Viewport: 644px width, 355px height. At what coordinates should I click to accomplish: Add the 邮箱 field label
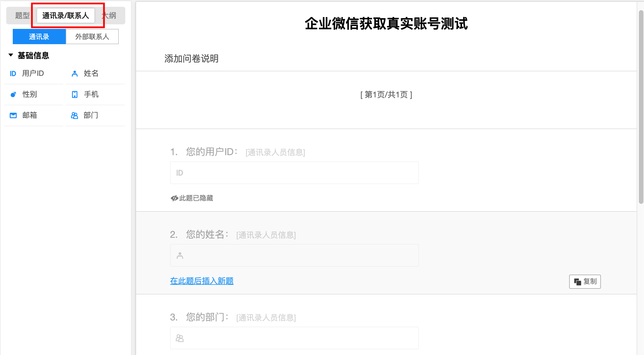30,115
